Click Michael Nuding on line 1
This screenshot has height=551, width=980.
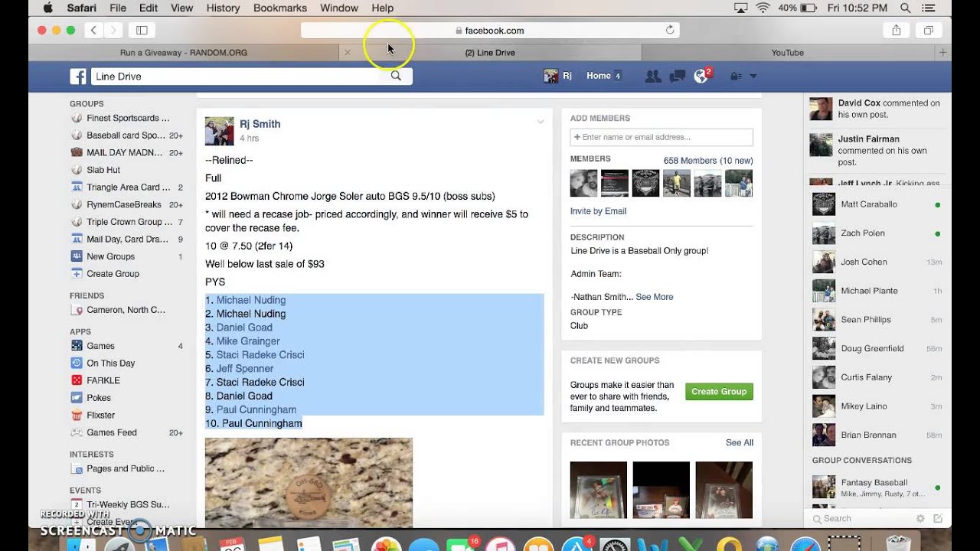click(x=251, y=300)
